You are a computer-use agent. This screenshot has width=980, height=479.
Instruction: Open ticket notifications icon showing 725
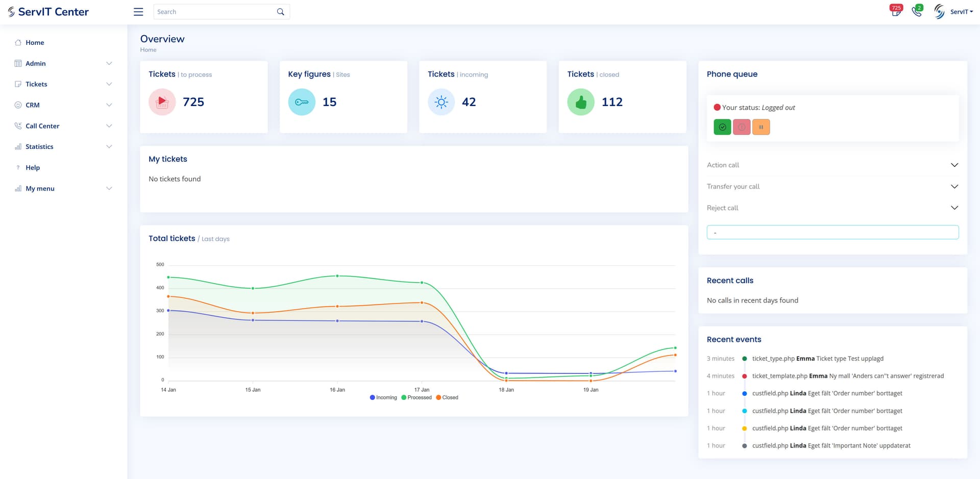[896, 11]
